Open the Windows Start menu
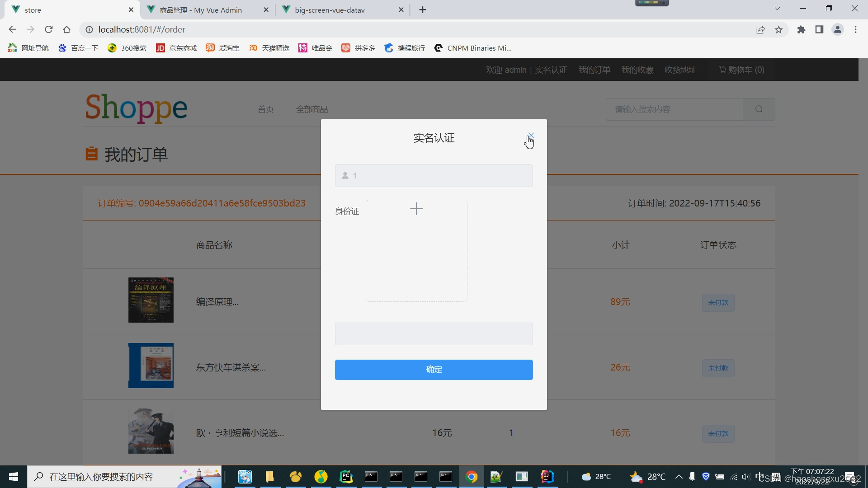 coord(14,477)
